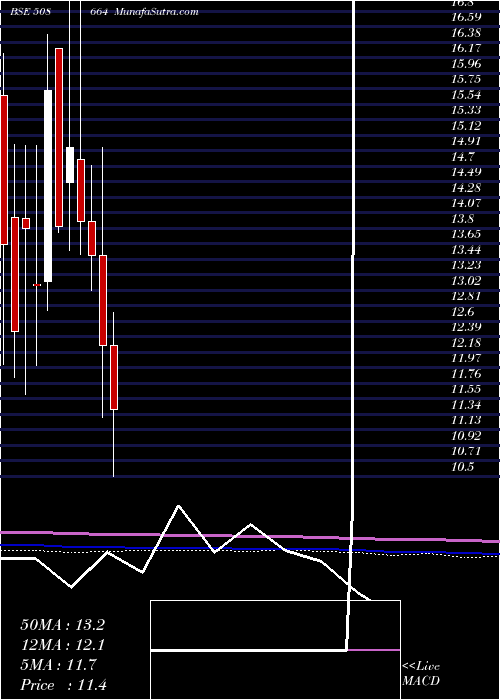The image size is (500, 700).
Task: Click the 13.8 price axis label
Action: coord(463,219)
